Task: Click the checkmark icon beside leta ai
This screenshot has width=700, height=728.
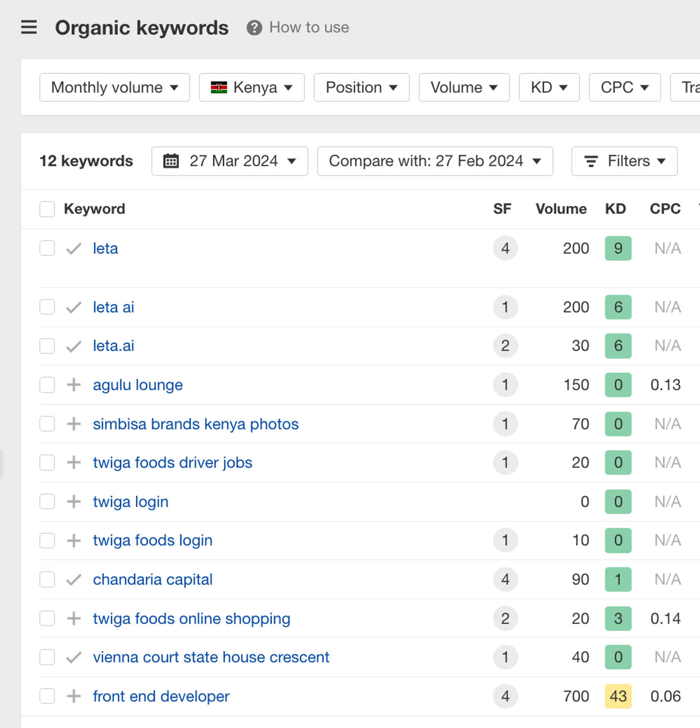Action: (74, 307)
